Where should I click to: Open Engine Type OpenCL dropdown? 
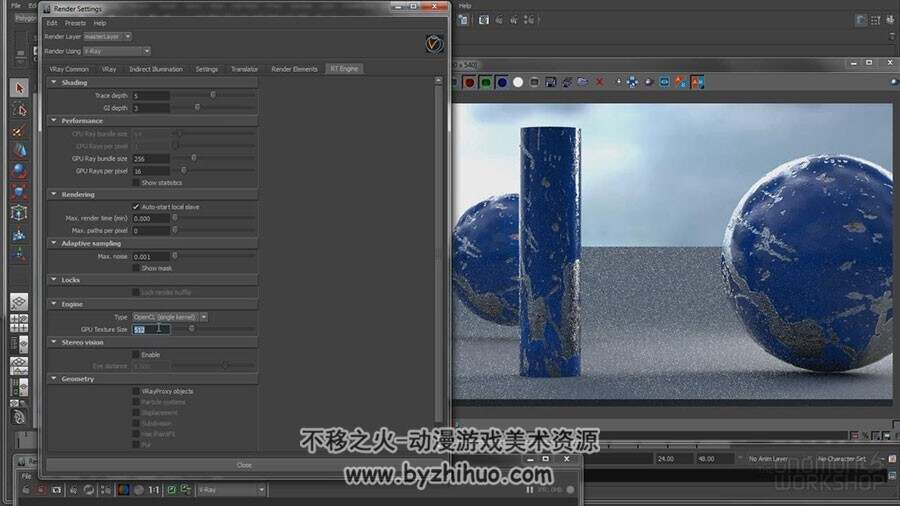click(x=170, y=317)
